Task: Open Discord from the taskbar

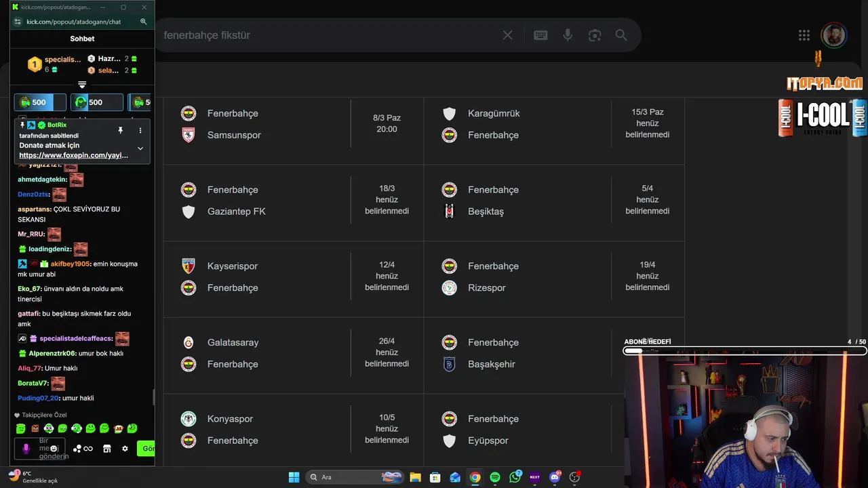Action: click(x=555, y=477)
